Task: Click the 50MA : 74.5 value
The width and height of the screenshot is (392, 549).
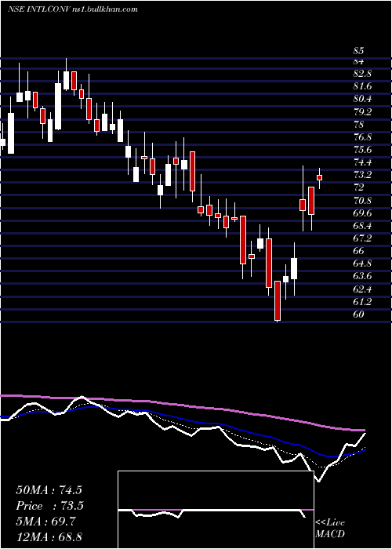Action: (x=49, y=490)
